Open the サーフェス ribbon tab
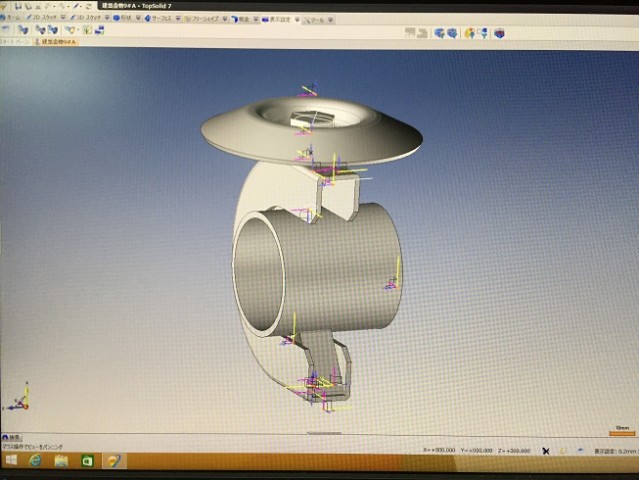The height and width of the screenshot is (480, 639). pos(159,18)
